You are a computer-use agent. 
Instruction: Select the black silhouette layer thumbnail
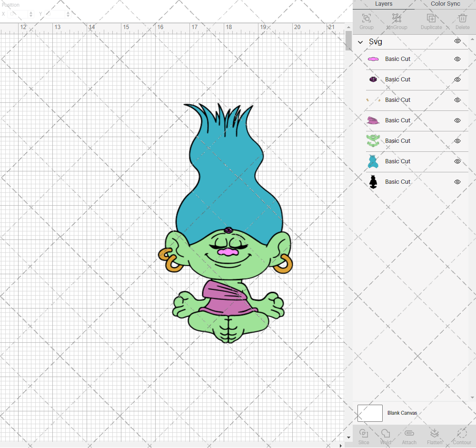point(373,182)
